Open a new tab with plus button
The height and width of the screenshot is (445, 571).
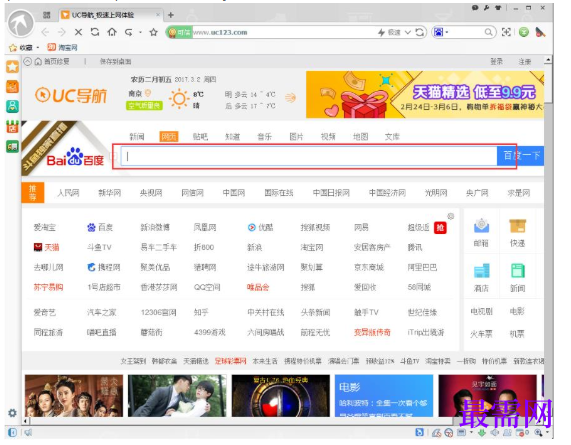pos(171,15)
